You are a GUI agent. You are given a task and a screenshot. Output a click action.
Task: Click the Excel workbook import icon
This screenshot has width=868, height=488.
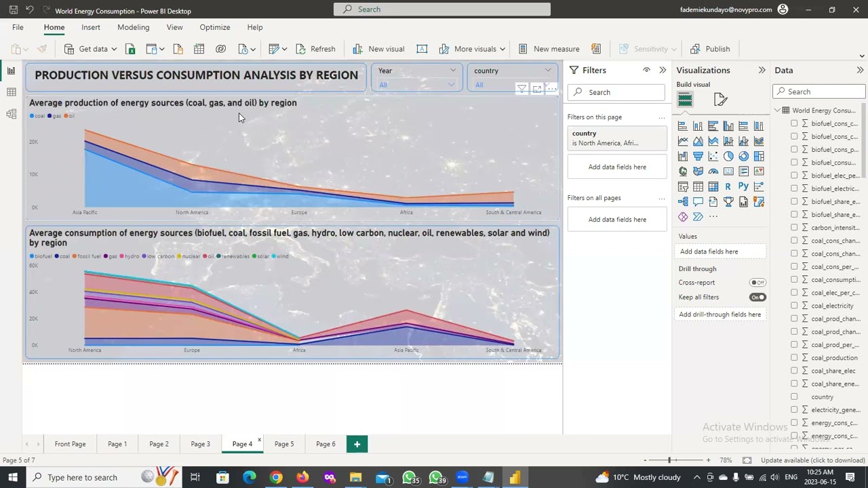tap(130, 49)
